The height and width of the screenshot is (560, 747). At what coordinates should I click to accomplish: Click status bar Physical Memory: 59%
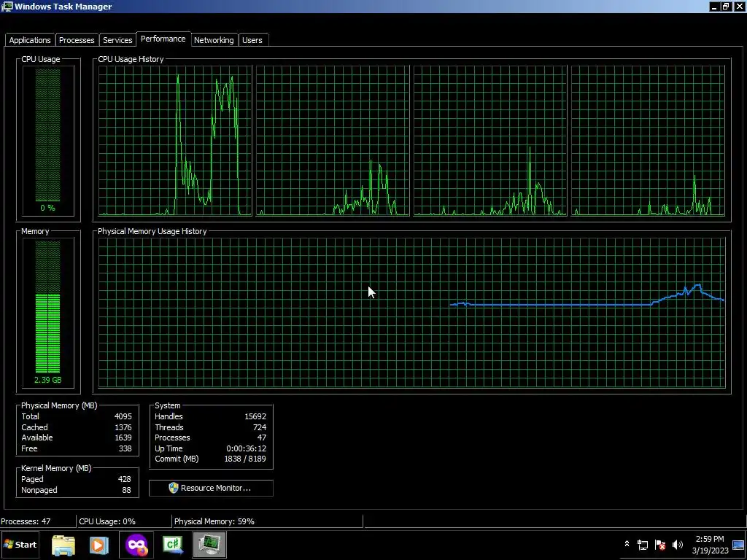point(214,521)
